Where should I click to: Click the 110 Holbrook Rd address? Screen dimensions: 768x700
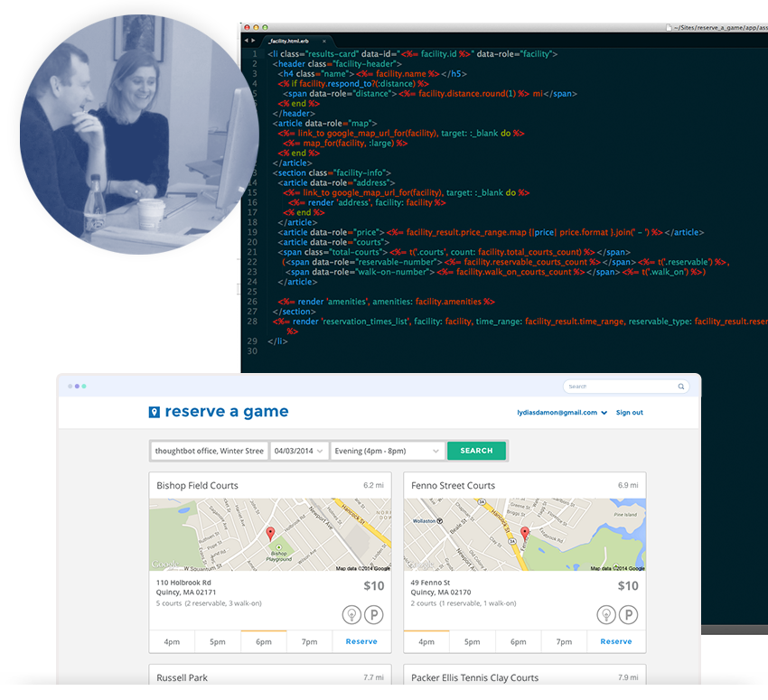click(186, 587)
